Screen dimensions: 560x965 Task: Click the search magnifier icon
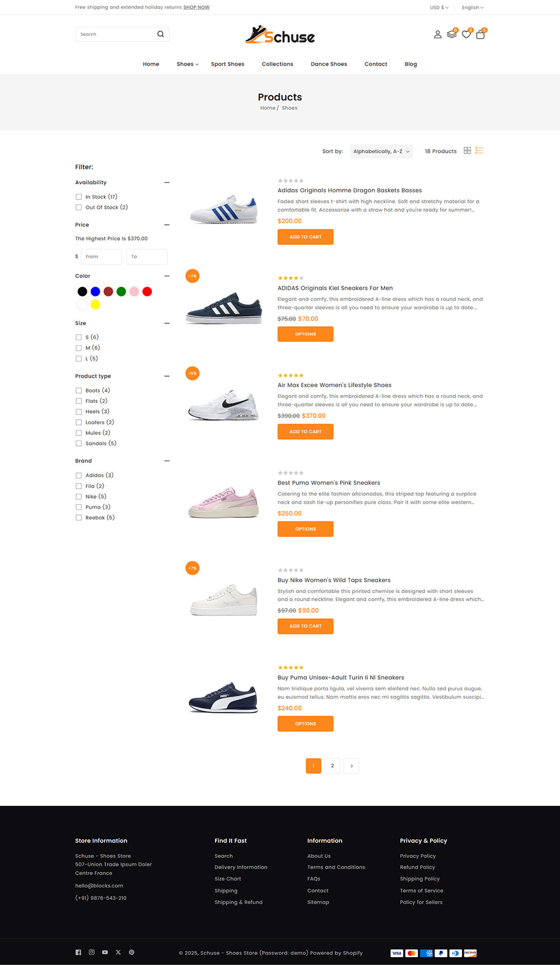coord(161,34)
